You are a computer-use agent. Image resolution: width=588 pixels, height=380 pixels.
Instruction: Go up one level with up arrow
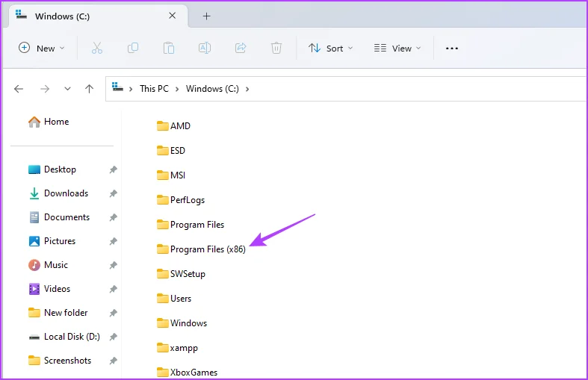pos(89,89)
